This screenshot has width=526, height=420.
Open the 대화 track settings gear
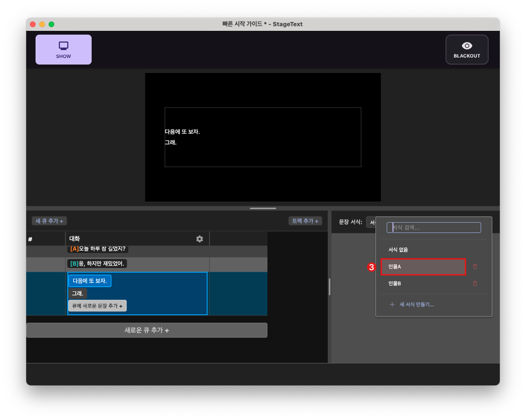tap(199, 239)
